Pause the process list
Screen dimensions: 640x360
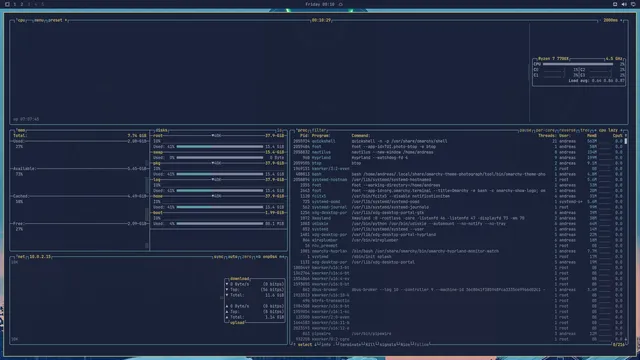(x=525, y=130)
